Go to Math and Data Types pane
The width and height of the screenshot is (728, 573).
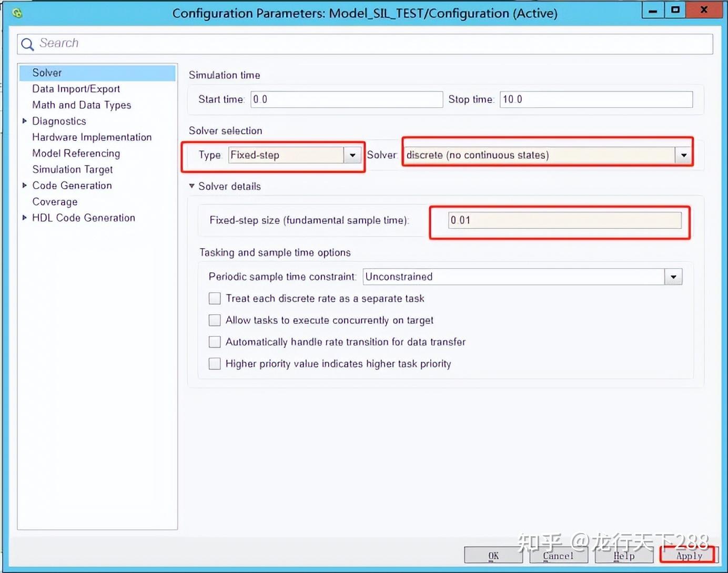(x=82, y=105)
